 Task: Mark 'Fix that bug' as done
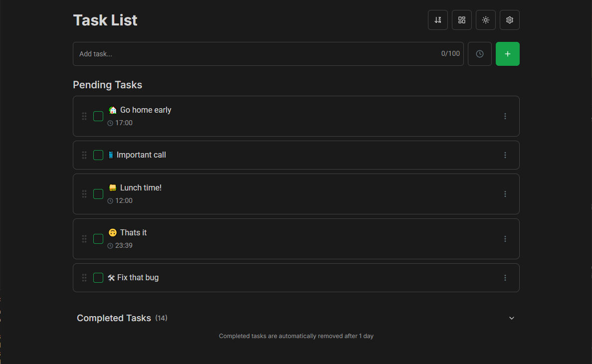98,278
